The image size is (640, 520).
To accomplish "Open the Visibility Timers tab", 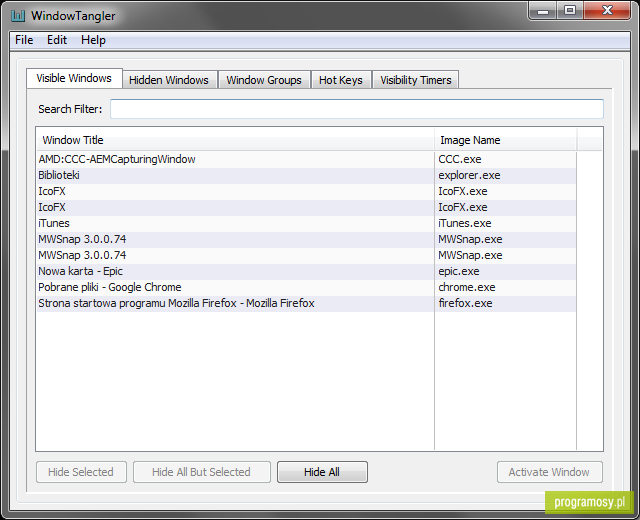I will coord(416,80).
